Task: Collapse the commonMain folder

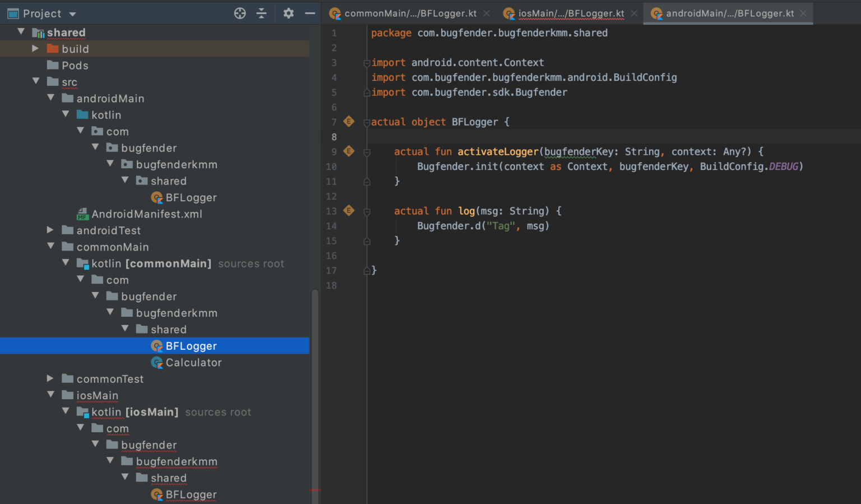Action: tap(50, 247)
